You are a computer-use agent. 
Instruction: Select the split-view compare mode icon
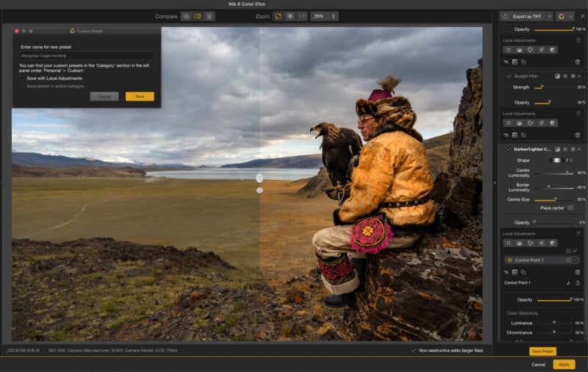click(x=198, y=15)
